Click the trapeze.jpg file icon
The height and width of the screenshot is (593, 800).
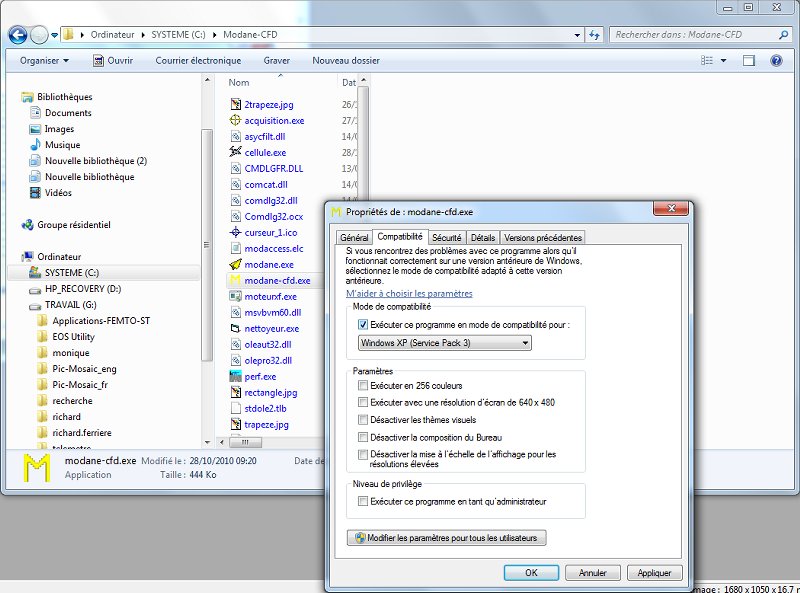[235, 424]
